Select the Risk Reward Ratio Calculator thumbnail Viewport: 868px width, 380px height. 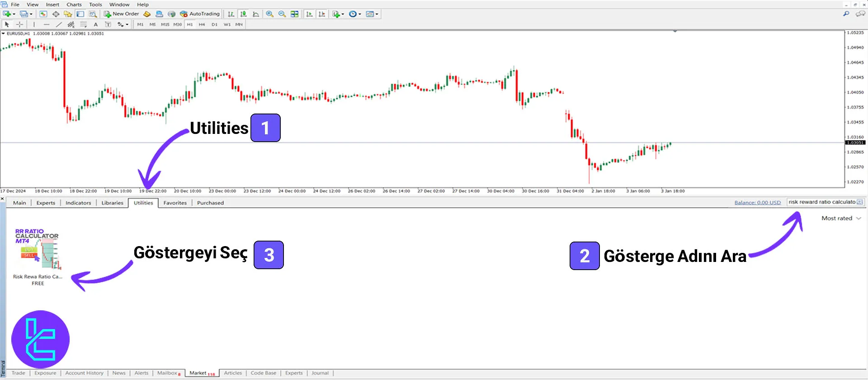click(x=38, y=250)
